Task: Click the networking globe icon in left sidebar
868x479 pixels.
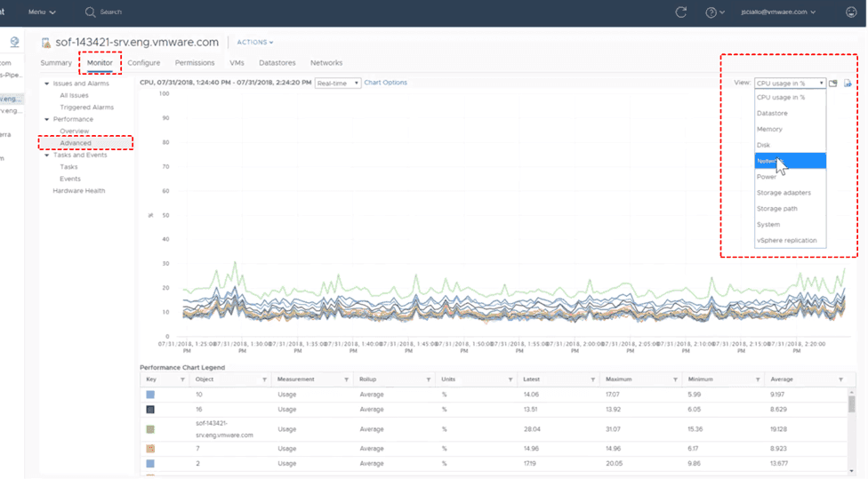Action: 15,42
